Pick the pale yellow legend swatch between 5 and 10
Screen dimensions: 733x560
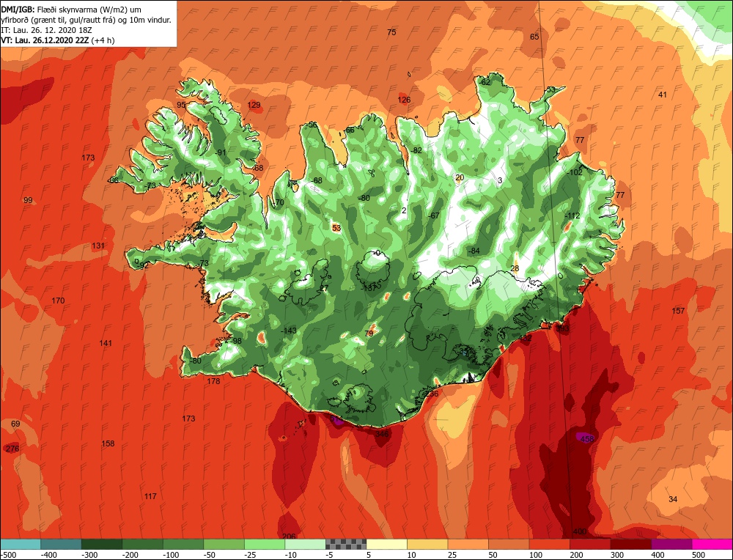(386, 544)
